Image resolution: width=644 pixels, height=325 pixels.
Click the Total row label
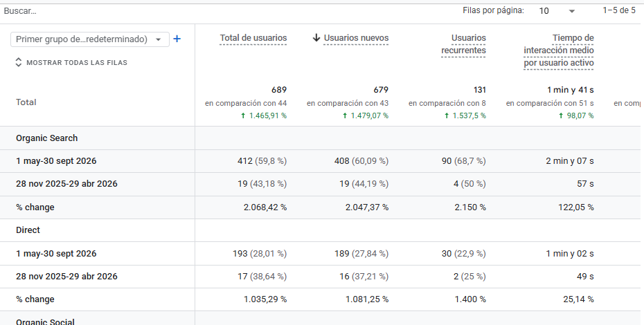click(26, 102)
